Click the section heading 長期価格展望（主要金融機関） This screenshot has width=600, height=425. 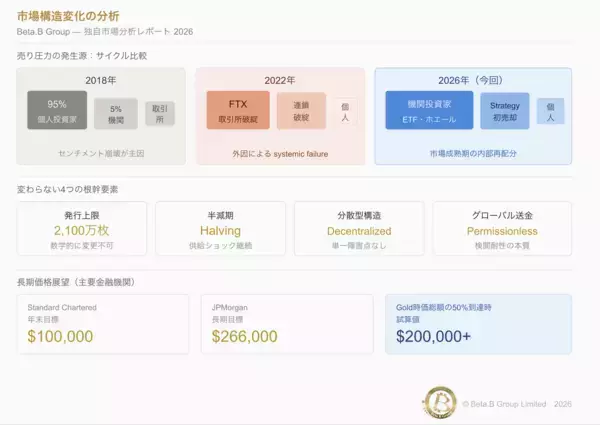[x=76, y=282]
